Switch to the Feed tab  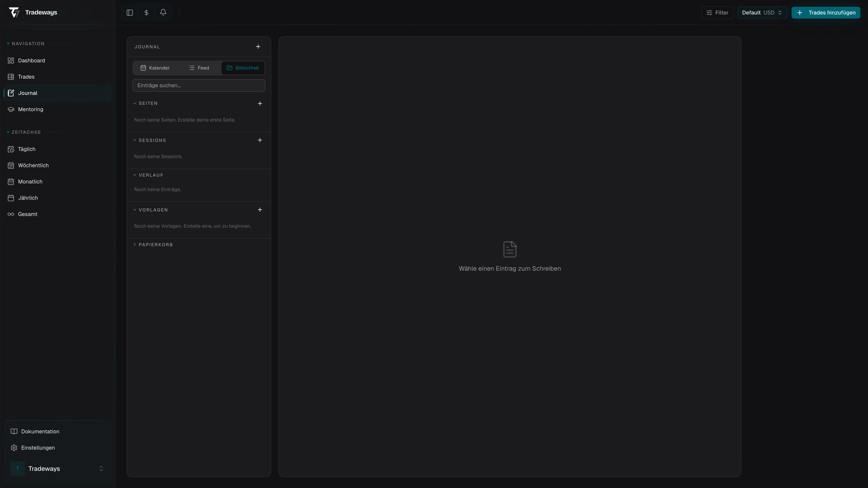[x=199, y=68]
